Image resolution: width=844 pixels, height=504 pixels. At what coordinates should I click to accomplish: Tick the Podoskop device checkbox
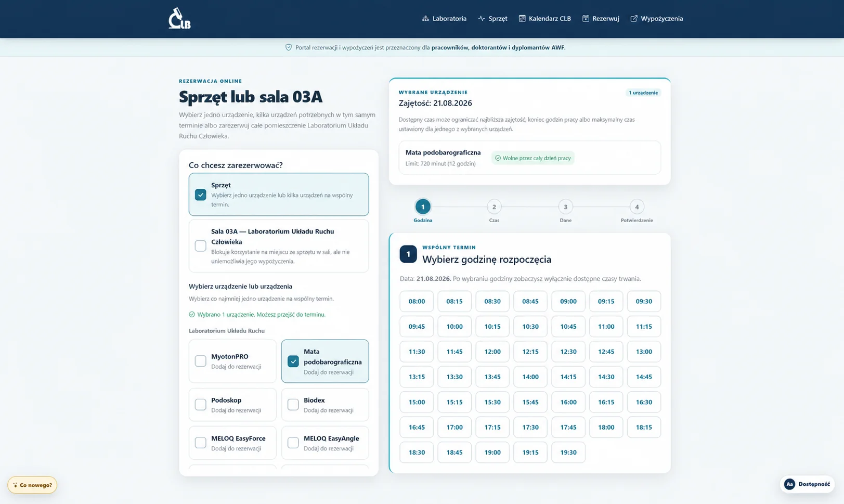coord(200,405)
